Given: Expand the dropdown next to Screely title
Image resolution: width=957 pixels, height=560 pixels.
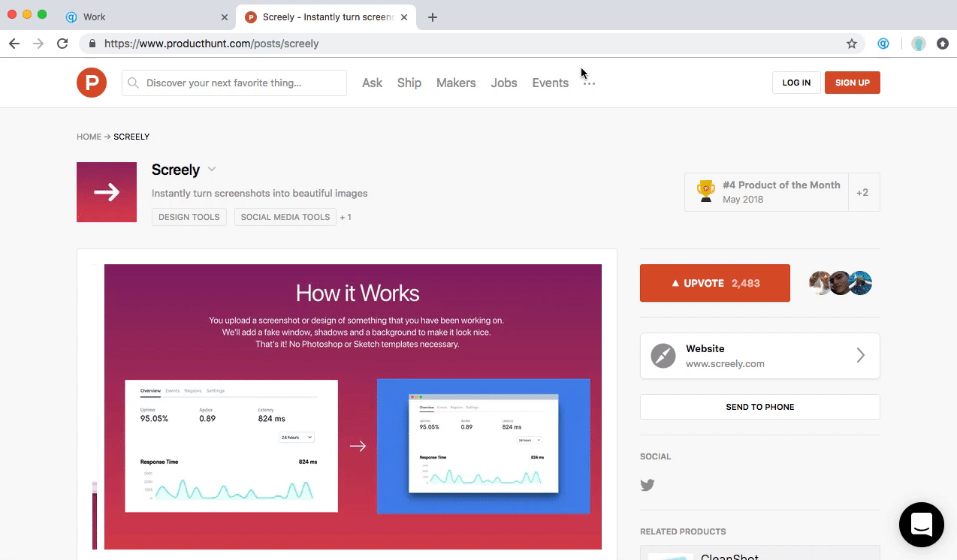Looking at the screenshot, I should pos(212,170).
